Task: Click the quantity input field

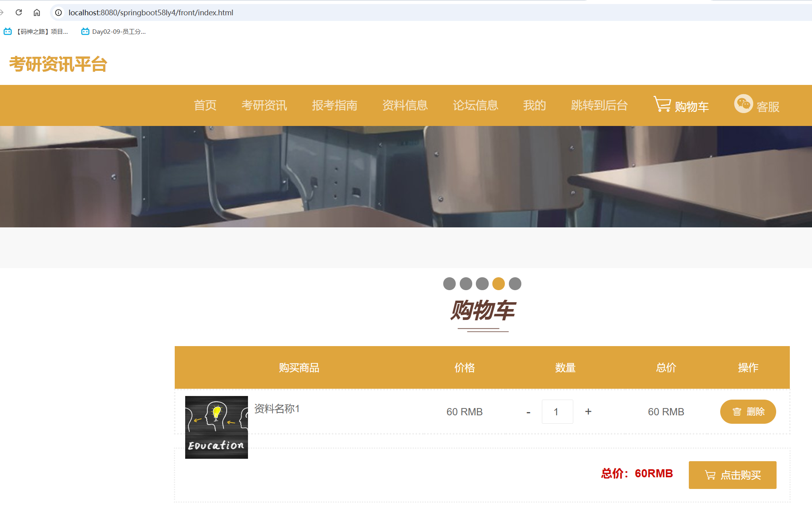Action: (557, 412)
